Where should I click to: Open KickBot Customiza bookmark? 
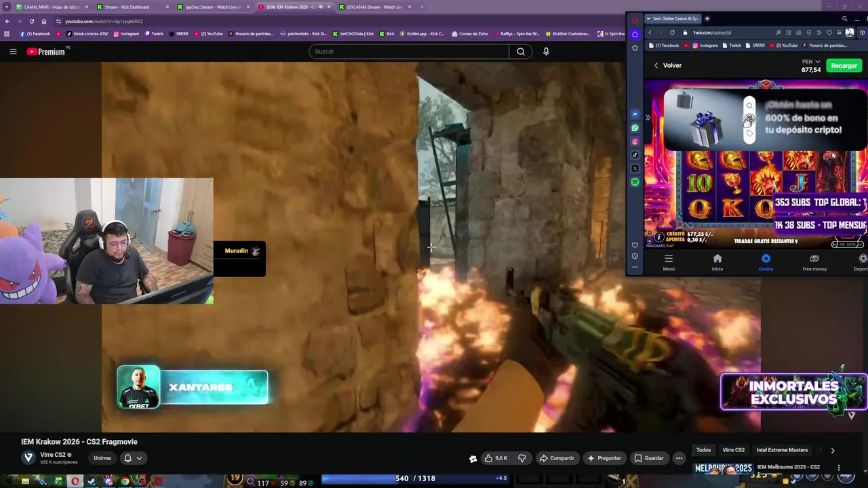tap(568, 33)
